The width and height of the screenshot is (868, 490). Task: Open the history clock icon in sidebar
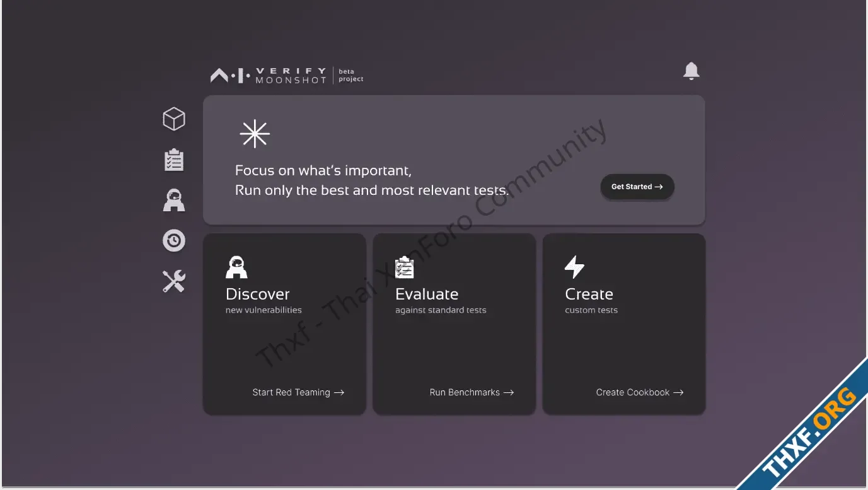click(x=174, y=240)
